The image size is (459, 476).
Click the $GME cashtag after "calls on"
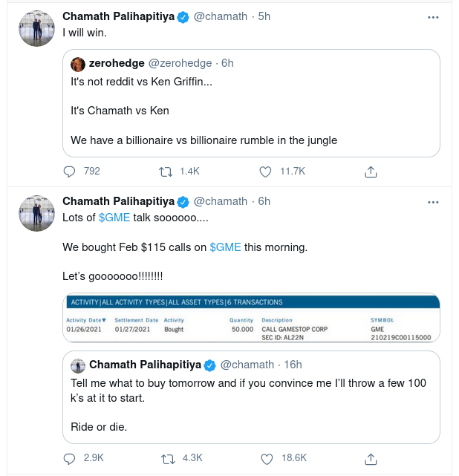(225, 247)
